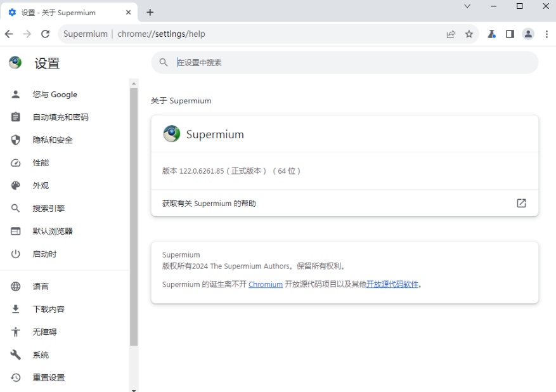Open the profile avatar menu
This screenshot has height=392, width=556.
528,34
